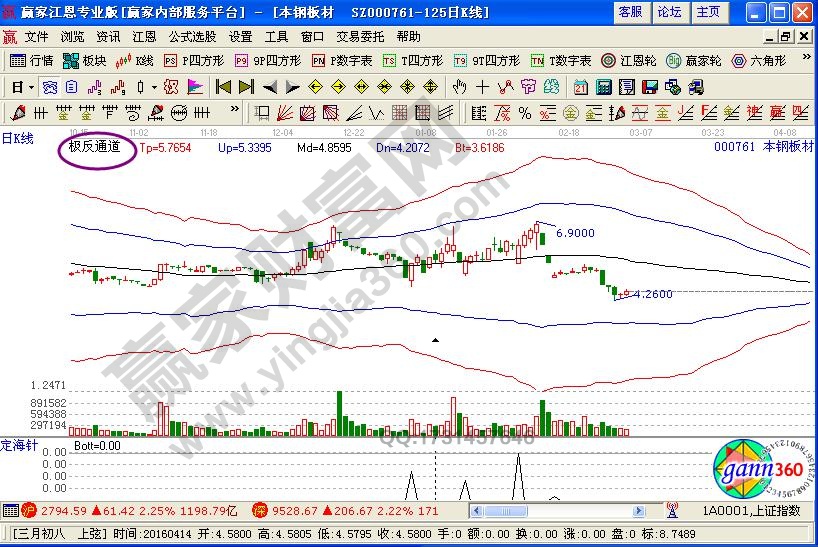Click the magenta 节 solar-term icon
The width and height of the screenshot is (818, 547).
(528, 87)
